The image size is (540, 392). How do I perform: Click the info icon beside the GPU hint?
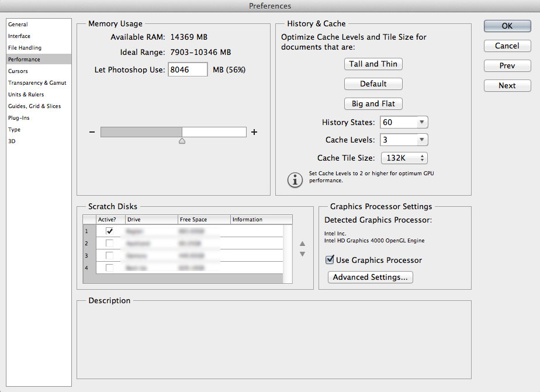(295, 180)
